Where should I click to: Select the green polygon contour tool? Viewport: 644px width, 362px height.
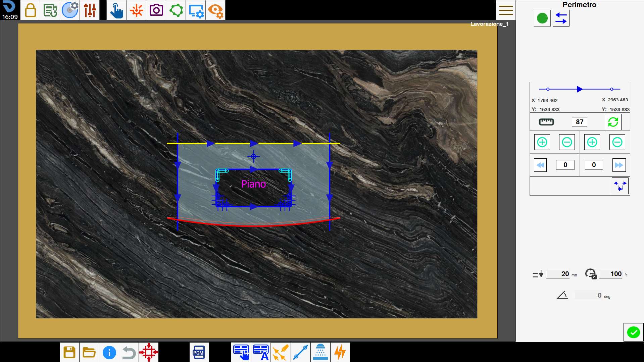(176, 10)
